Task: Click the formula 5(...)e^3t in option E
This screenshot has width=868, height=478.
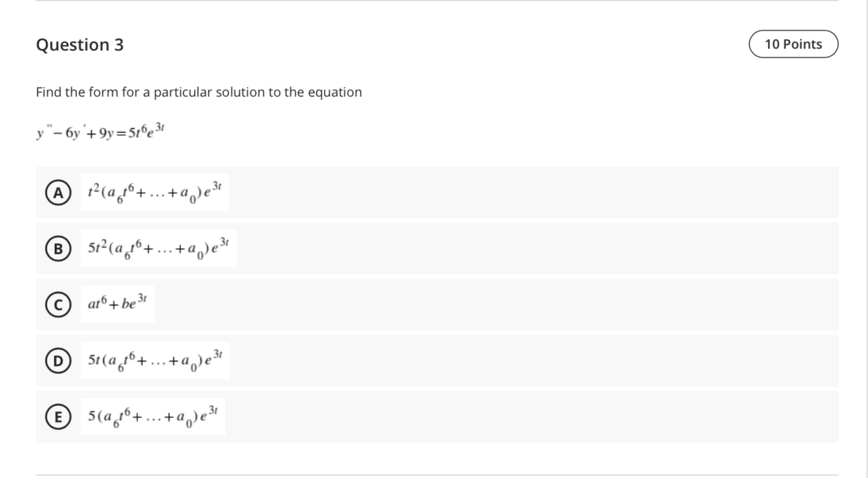Action: tap(153, 416)
